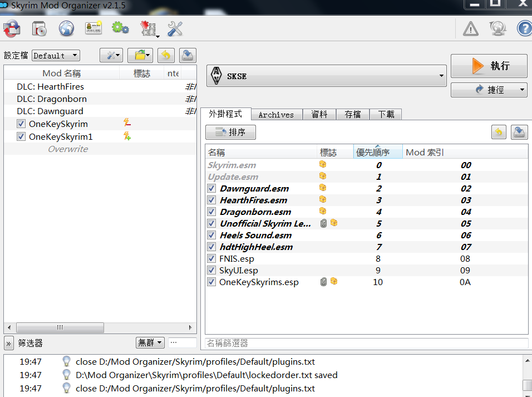Screen dimensions: 532x397
Task: Uncheck the OneKeySkyrim mod checkbox
Action: click(21, 124)
